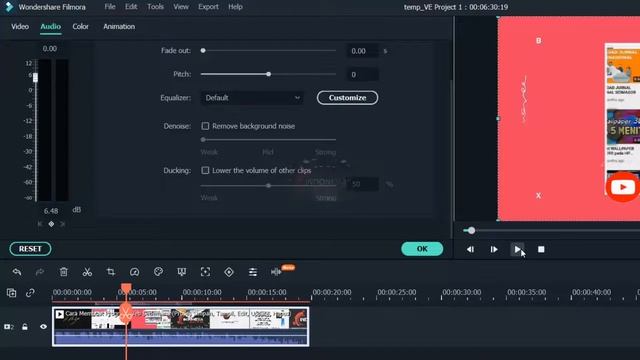The height and width of the screenshot is (360, 640).
Task: Hide the track with eye icon
Action: (x=43, y=327)
